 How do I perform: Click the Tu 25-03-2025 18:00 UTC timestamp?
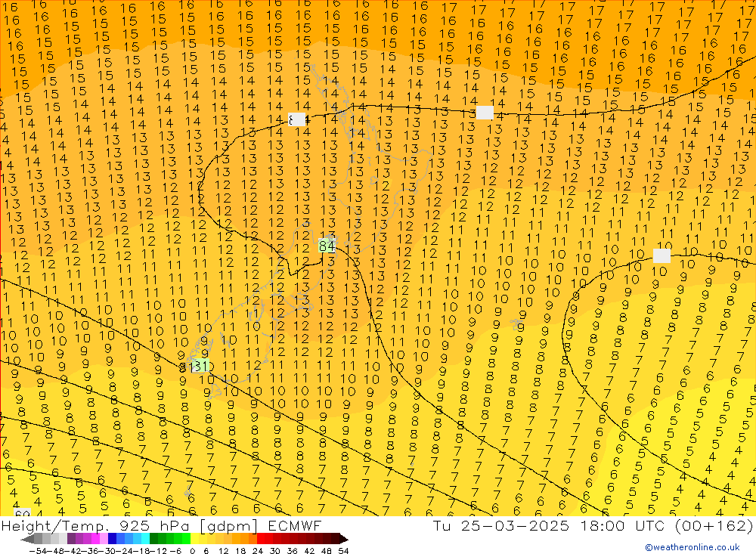(549, 525)
